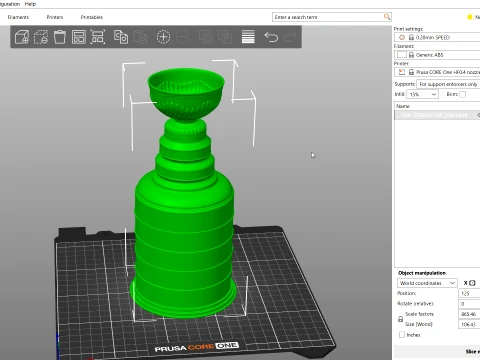This screenshot has height=360, width=480.
Task: Open the Infill 15% dropdown
Action: [x=422, y=94]
